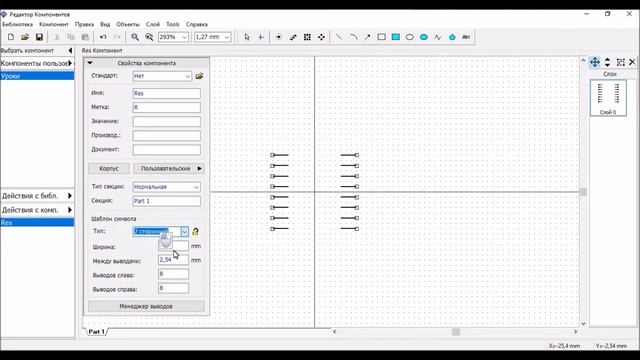Select the empty Ellipse tool

tap(410, 37)
